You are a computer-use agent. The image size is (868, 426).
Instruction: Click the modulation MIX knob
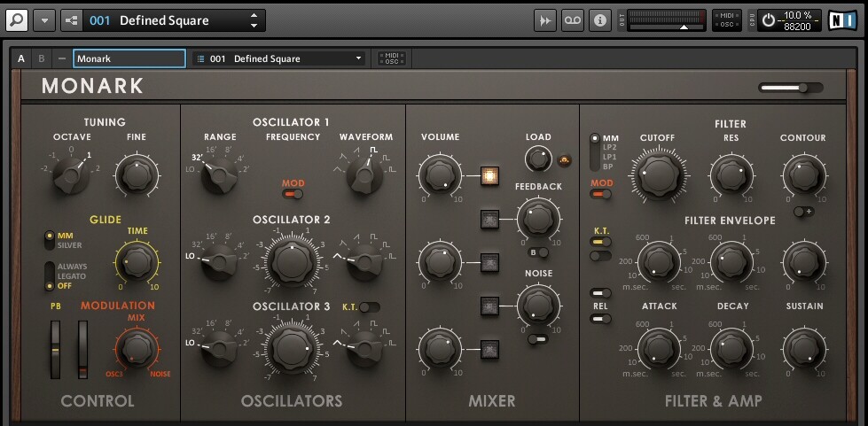tap(137, 349)
